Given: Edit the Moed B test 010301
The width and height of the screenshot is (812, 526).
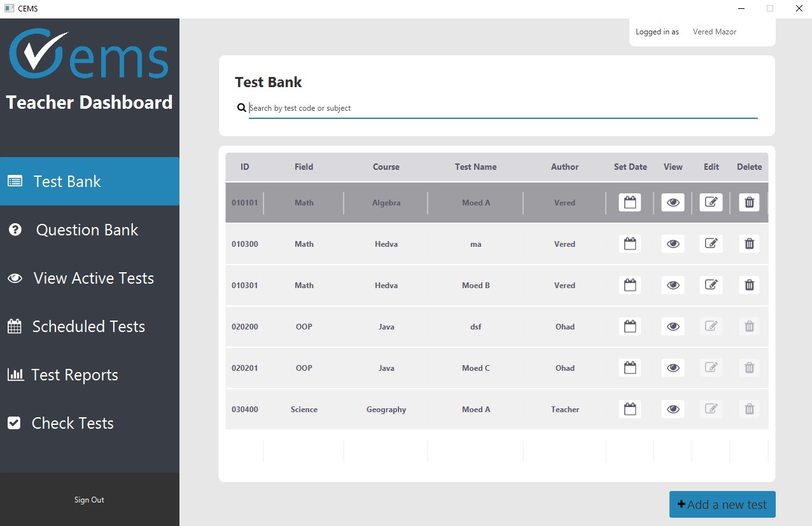Looking at the screenshot, I should [711, 286].
